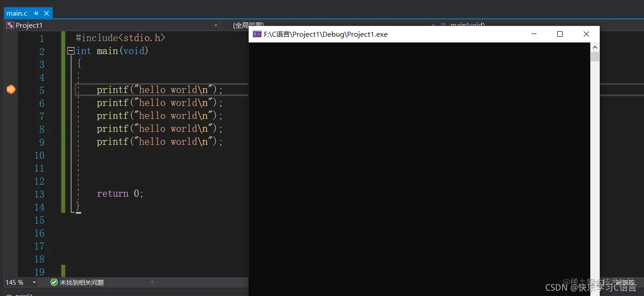Close the Project1.exe console window
The width and height of the screenshot is (644, 296).
coord(586,34)
